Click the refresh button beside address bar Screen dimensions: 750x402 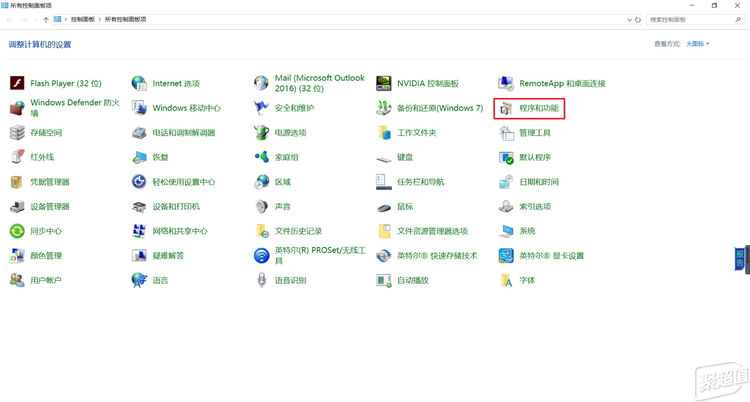point(638,19)
